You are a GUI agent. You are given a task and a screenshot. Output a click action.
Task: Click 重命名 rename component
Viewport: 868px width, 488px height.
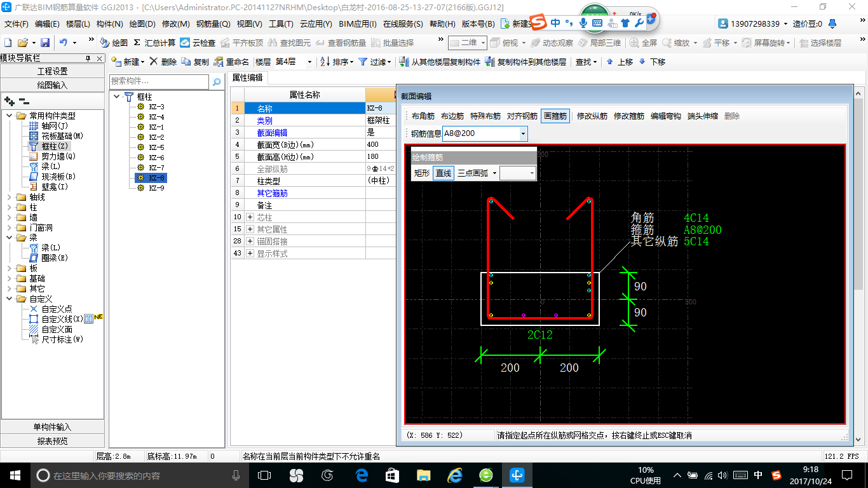[232, 62]
